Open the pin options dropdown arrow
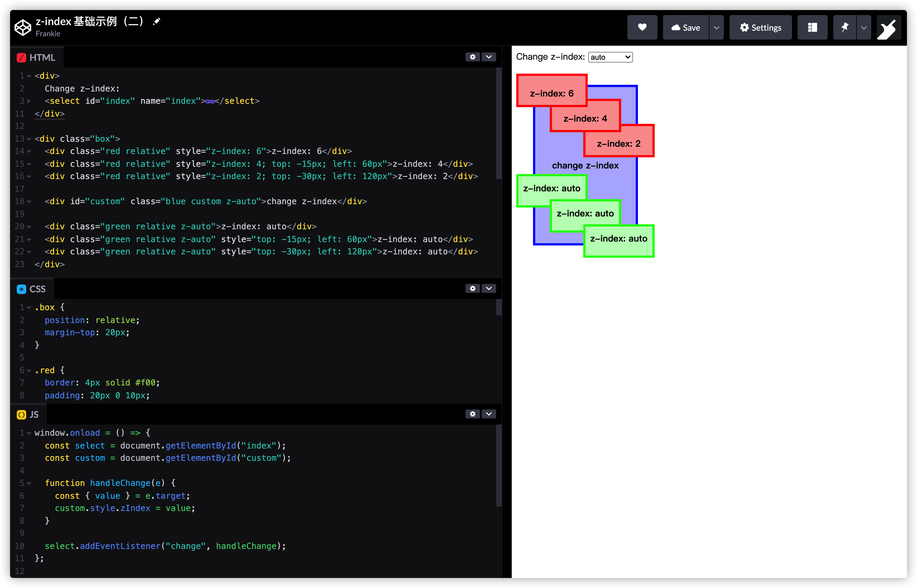The height and width of the screenshot is (588, 917). [x=863, y=28]
